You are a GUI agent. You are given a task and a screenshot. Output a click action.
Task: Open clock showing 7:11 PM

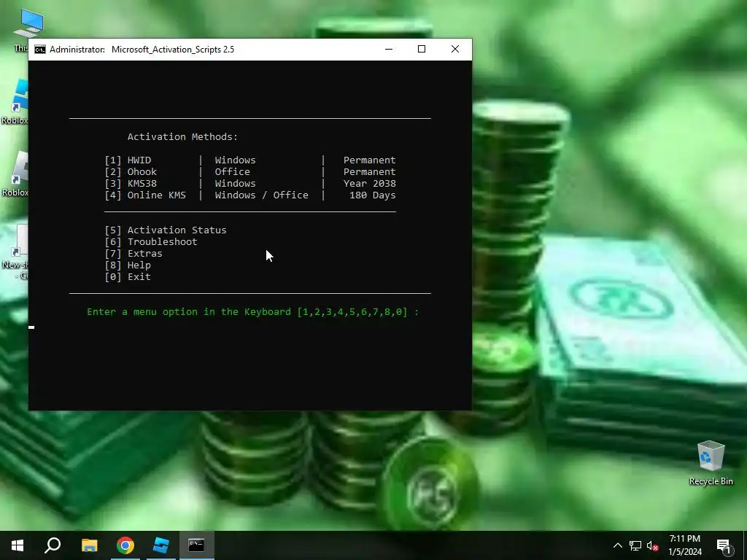684,545
